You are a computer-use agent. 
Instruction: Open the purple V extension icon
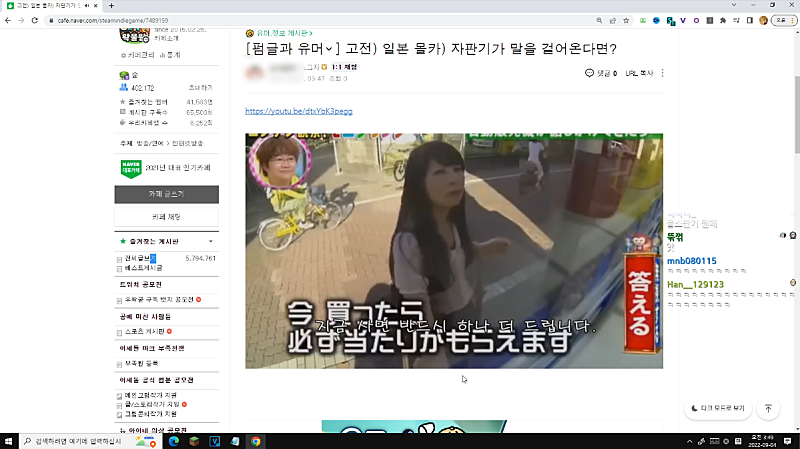tap(683, 20)
